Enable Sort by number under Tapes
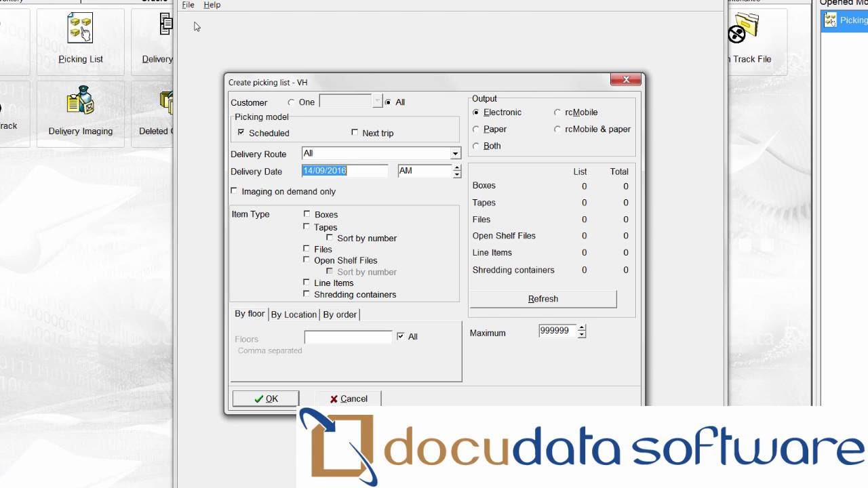 [x=330, y=238]
